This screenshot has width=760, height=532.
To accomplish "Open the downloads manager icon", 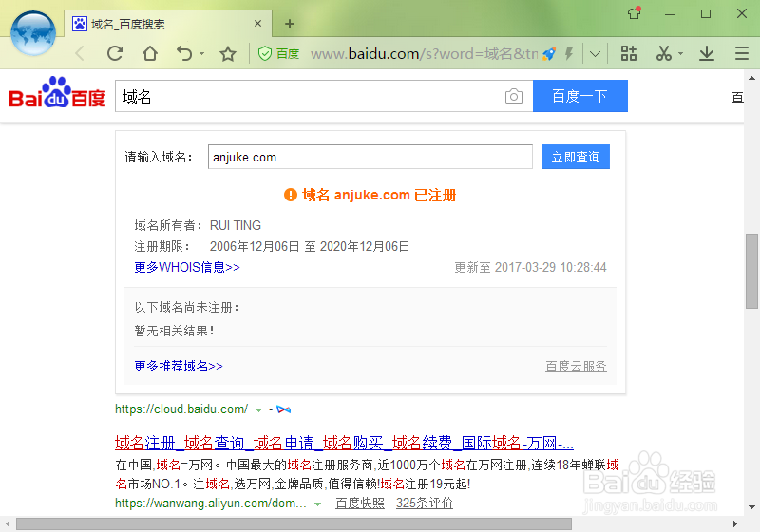I will pyautogui.click(x=707, y=53).
